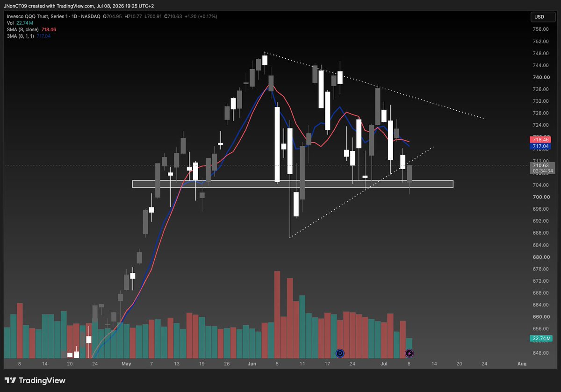
Task: Click the 700.00 price axis label
Action: pyautogui.click(x=541, y=197)
